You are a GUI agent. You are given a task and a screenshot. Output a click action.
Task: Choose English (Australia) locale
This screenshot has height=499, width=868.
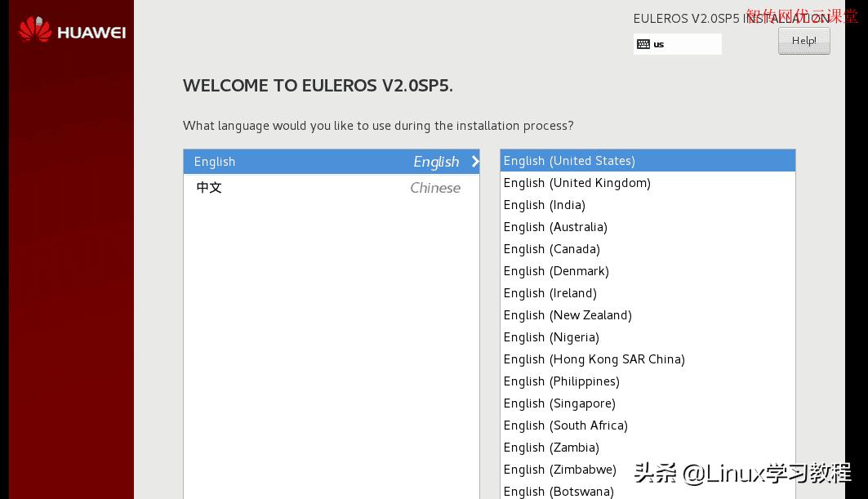(x=648, y=227)
